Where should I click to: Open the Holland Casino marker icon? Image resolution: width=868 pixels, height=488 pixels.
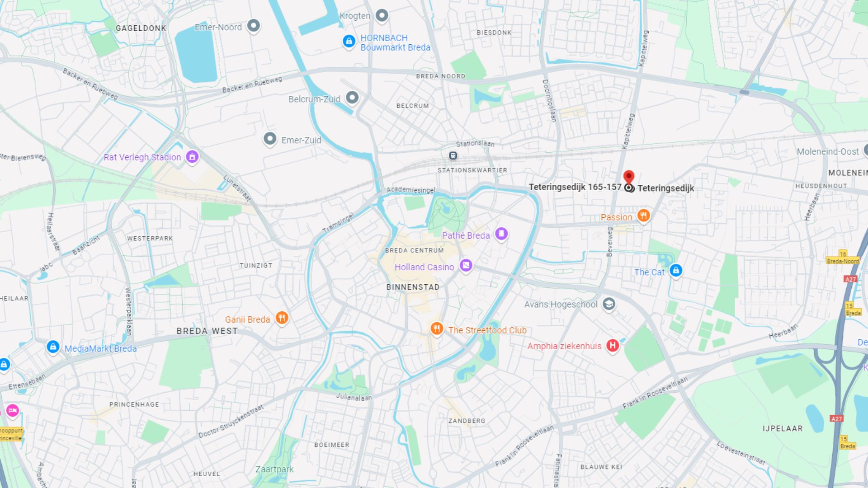tap(466, 266)
